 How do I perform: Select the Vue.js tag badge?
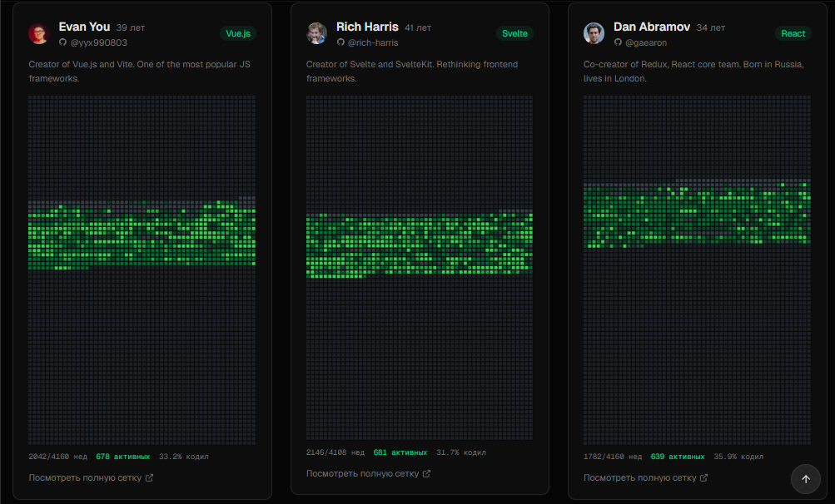pos(238,33)
